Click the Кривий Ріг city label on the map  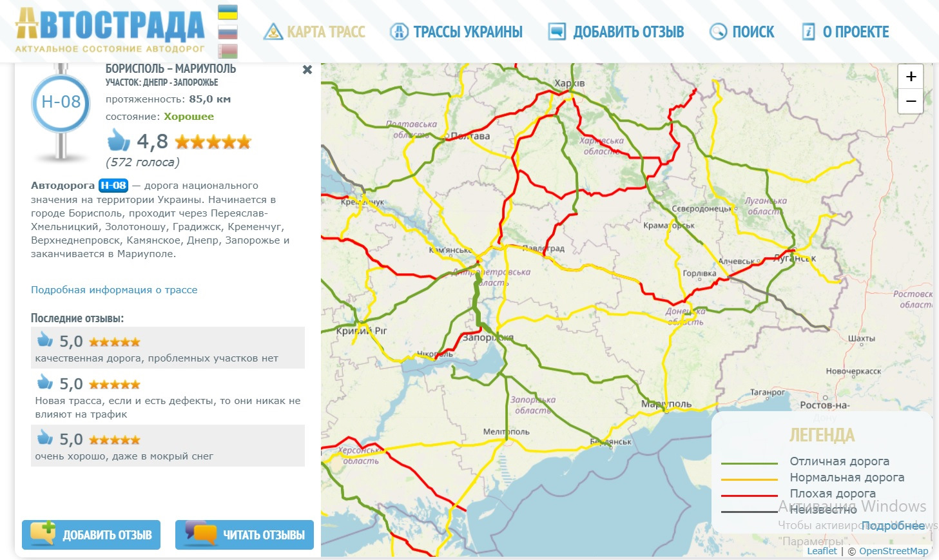[362, 331]
